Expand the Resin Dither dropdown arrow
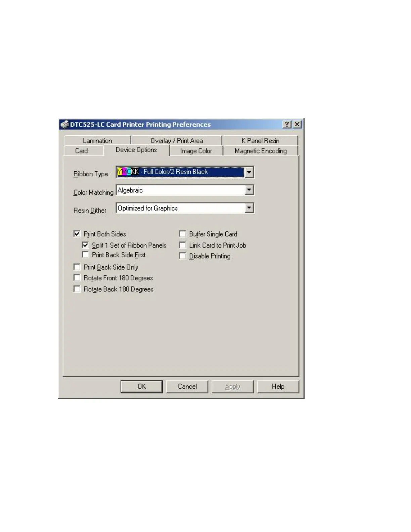Image resolution: width=411 pixels, height=532 pixels. pos(249,208)
